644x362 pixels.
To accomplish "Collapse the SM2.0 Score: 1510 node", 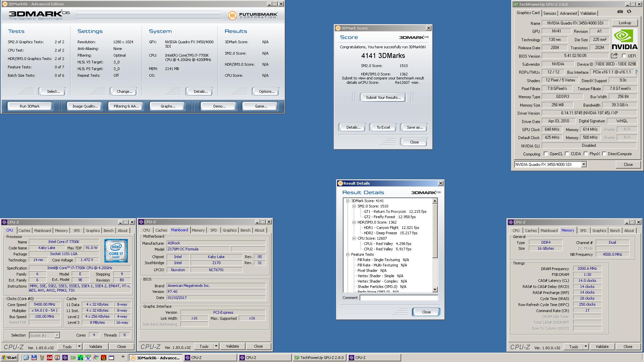I will pyautogui.click(x=354, y=206).
